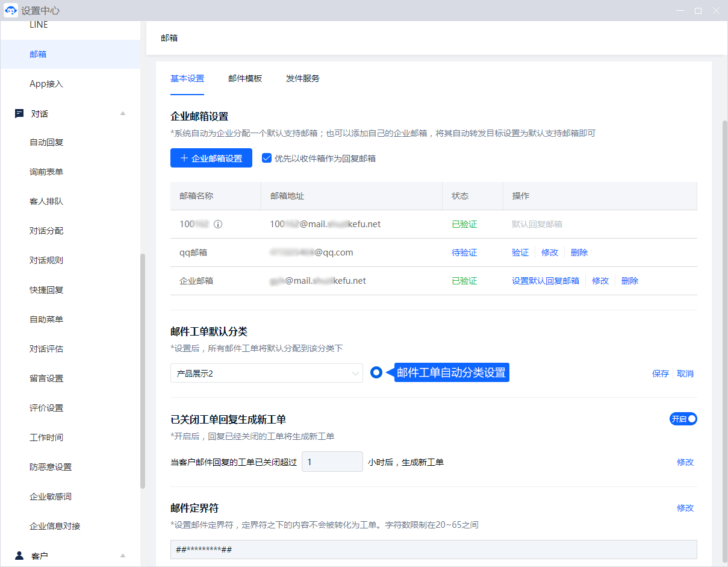Open 防恶意设置 in the sidebar
The image size is (728, 567).
[x=51, y=468]
